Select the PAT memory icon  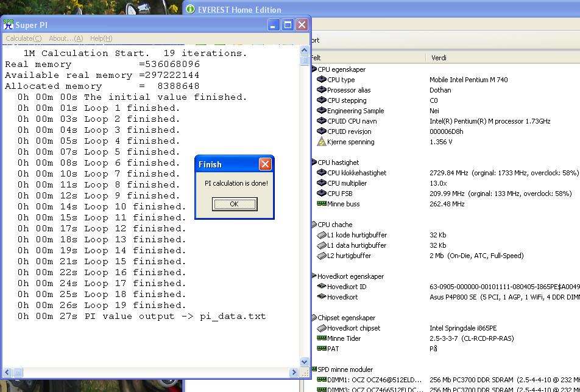pyautogui.click(x=322, y=348)
